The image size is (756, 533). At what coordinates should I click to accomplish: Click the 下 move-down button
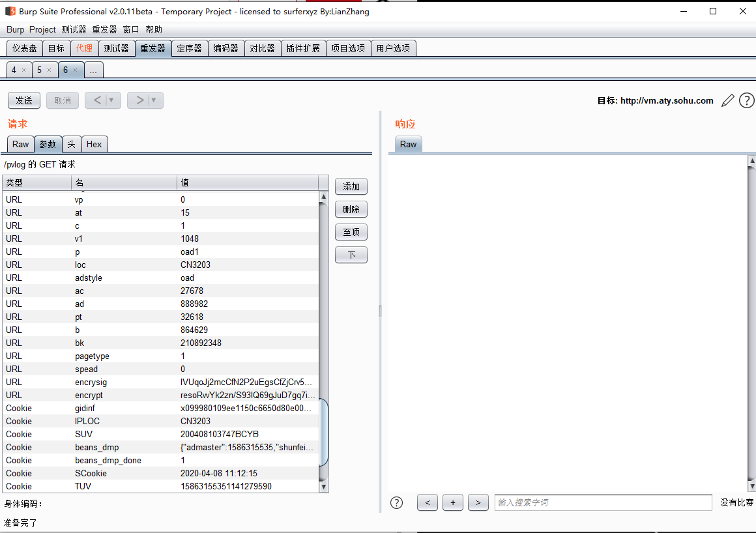click(351, 255)
